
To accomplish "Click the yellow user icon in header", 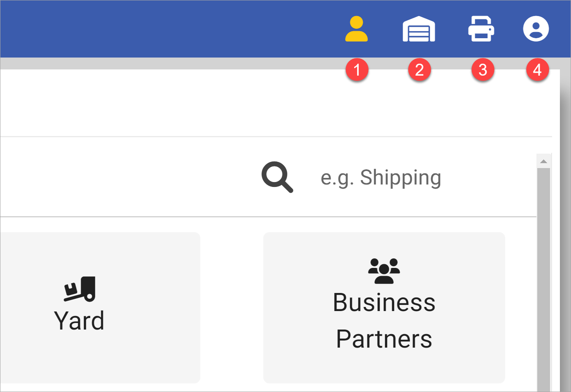I will click(356, 29).
